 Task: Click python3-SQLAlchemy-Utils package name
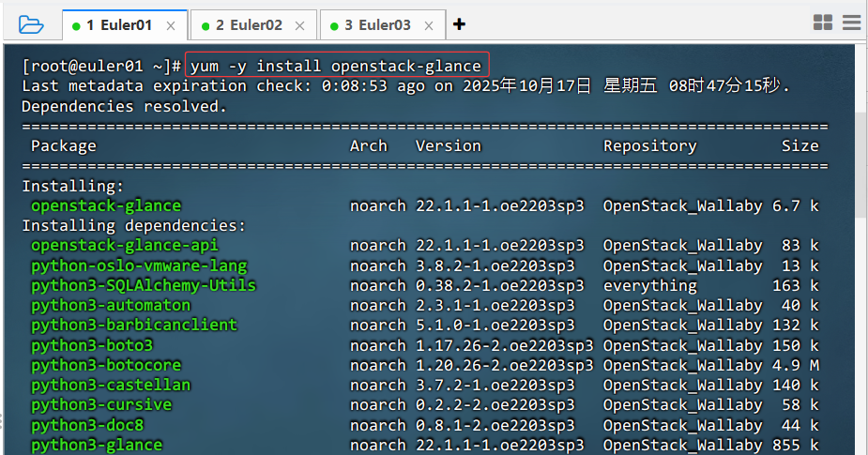(x=144, y=285)
